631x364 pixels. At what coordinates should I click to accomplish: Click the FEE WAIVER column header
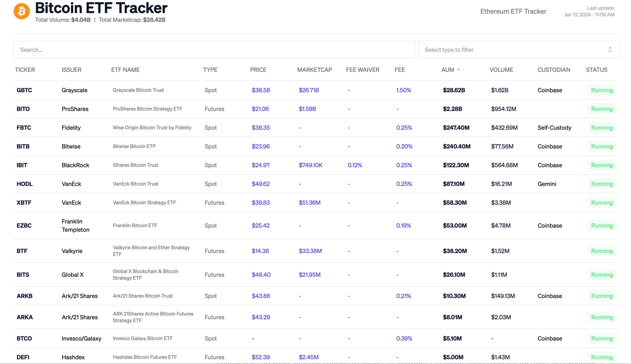tap(363, 70)
